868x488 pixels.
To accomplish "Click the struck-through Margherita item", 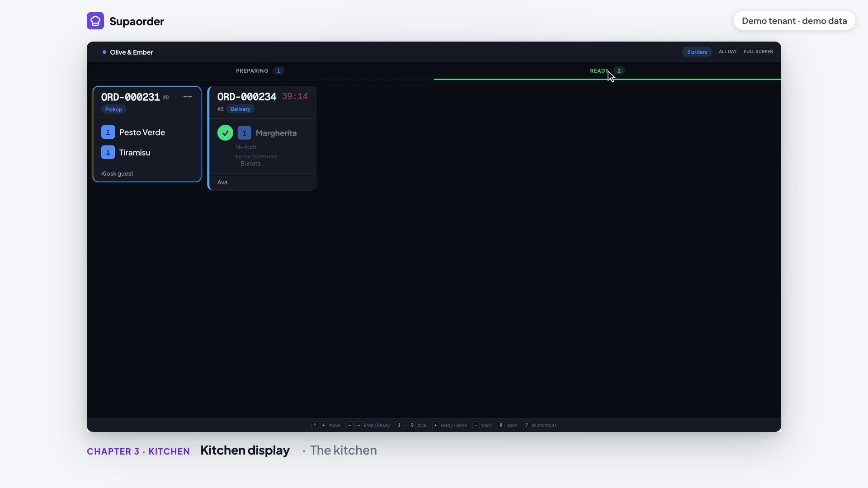I will pos(276,133).
